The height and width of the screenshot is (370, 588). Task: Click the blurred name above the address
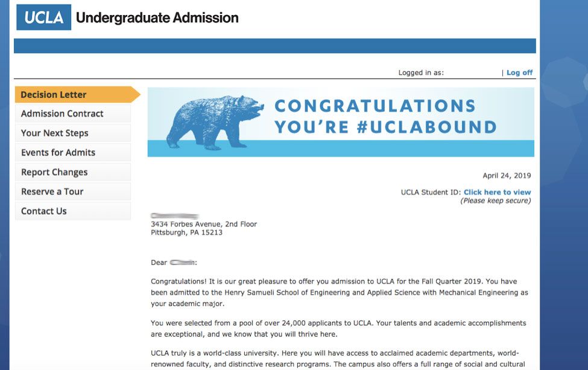(x=174, y=215)
